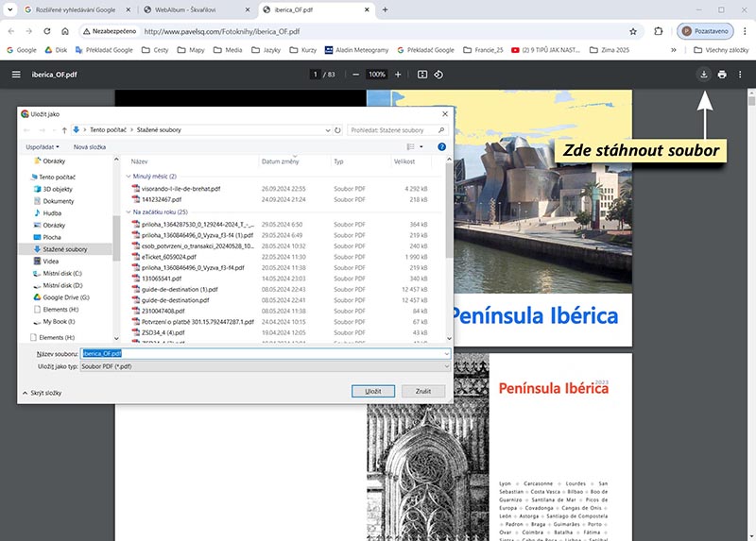The image size is (756, 541).
Task: Open the 'Uspořádat' dropdown menu
Action: coord(42,147)
